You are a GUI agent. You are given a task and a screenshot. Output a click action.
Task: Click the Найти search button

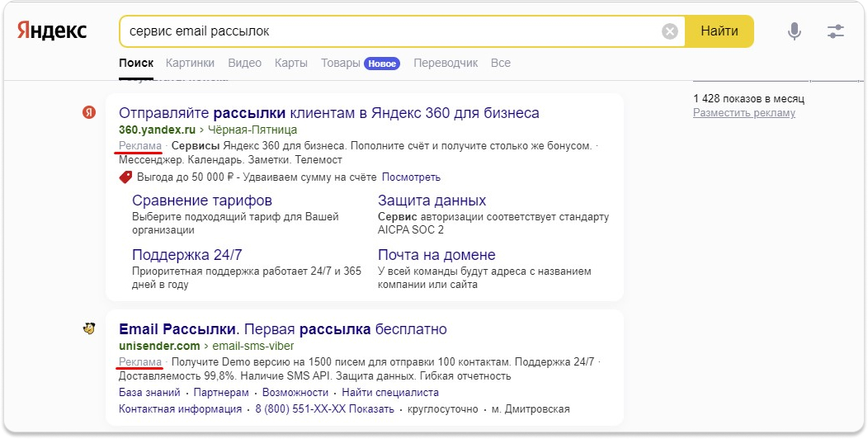point(719,31)
